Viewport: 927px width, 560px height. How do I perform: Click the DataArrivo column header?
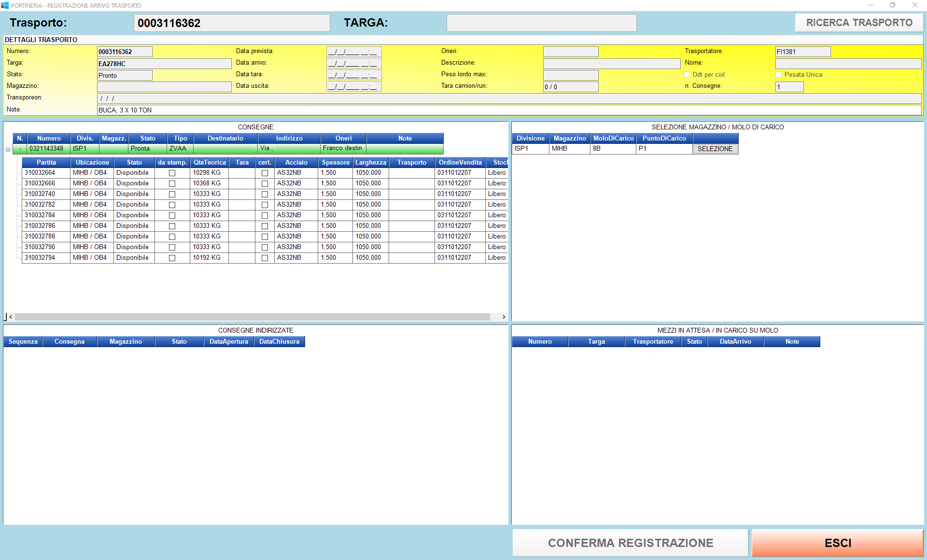pyautogui.click(x=735, y=341)
